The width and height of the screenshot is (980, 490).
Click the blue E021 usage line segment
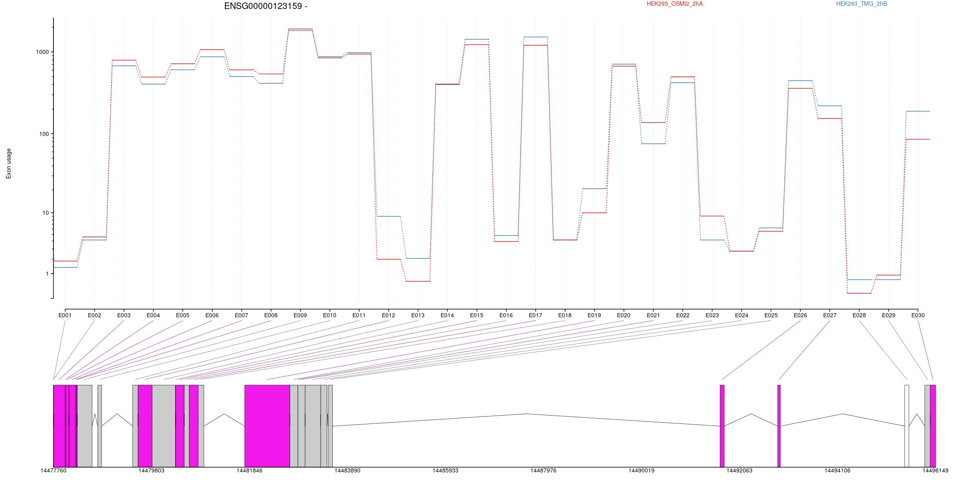click(653, 144)
